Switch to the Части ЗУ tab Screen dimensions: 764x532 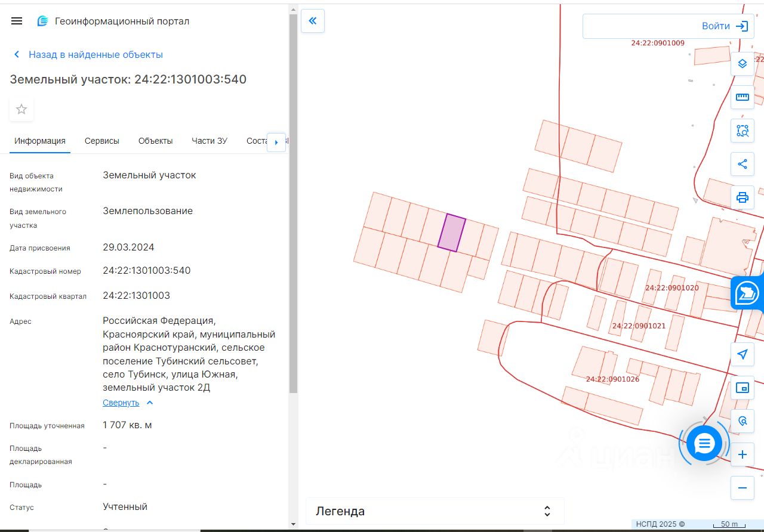(x=210, y=141)
